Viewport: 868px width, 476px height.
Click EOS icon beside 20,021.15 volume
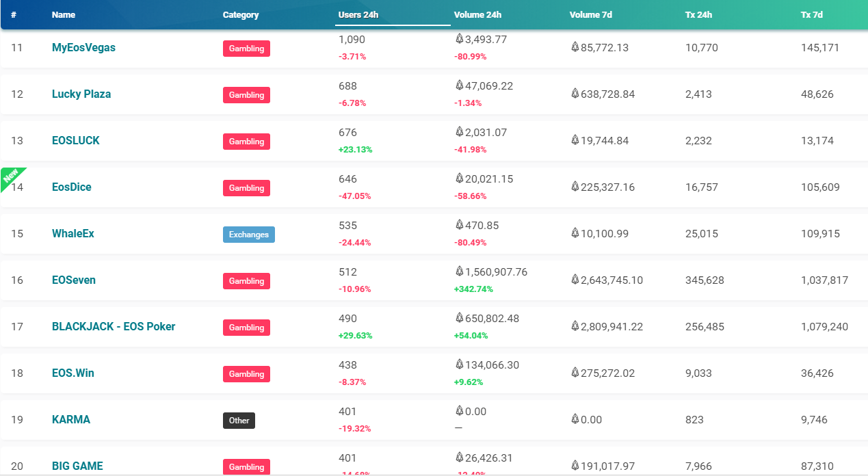[459, 178]
